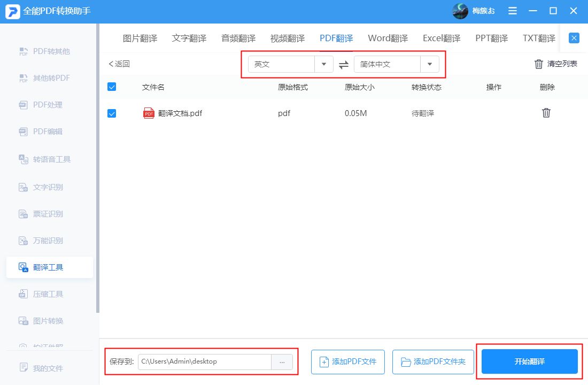Open 翻译工具 label in the sidebar
588x385 pixels.
tap(48, 267)
